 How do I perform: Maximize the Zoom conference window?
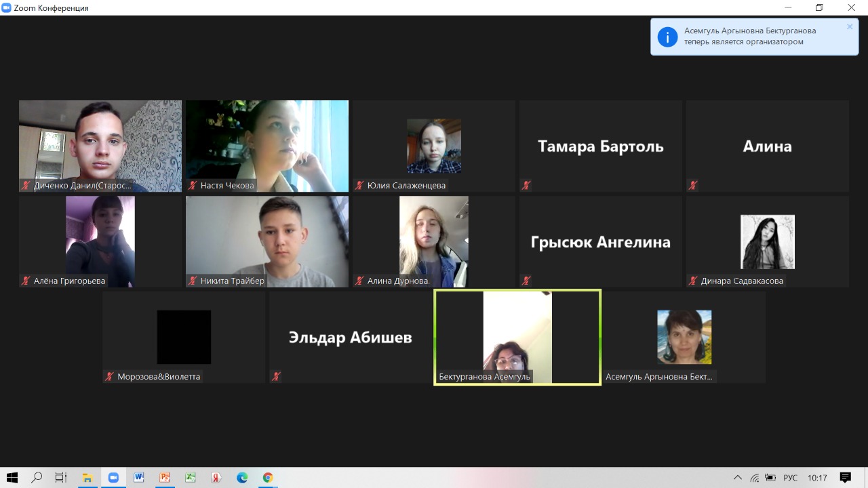click(x=819, y=7)
